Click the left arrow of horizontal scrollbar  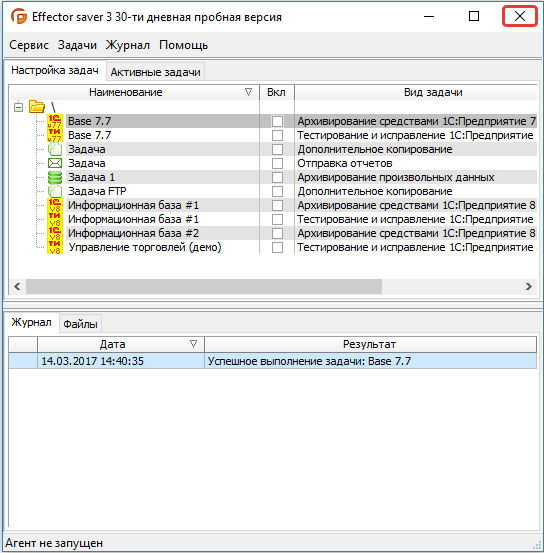point(17,286)
